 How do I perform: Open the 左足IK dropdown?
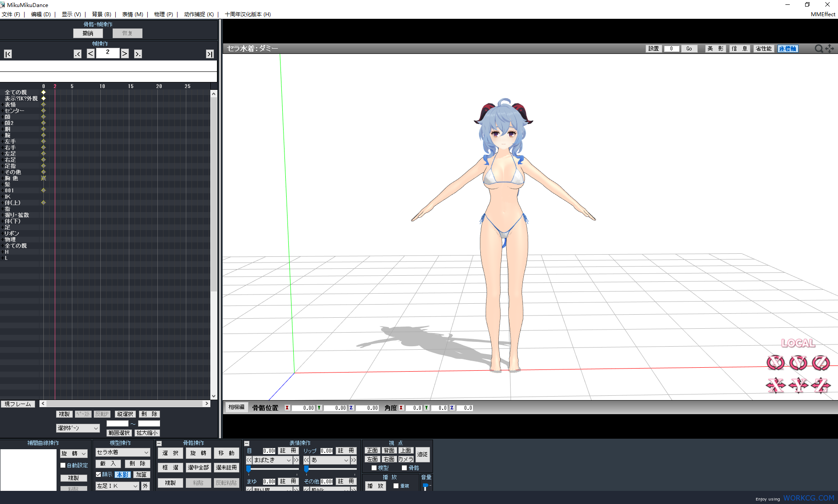[117, 486]
